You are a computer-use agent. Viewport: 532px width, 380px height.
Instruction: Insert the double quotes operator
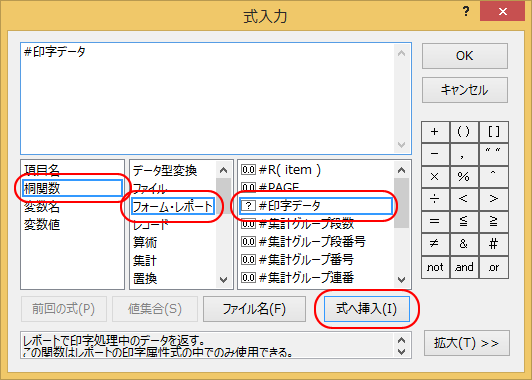pyautogui.click(x=493, y=154)
